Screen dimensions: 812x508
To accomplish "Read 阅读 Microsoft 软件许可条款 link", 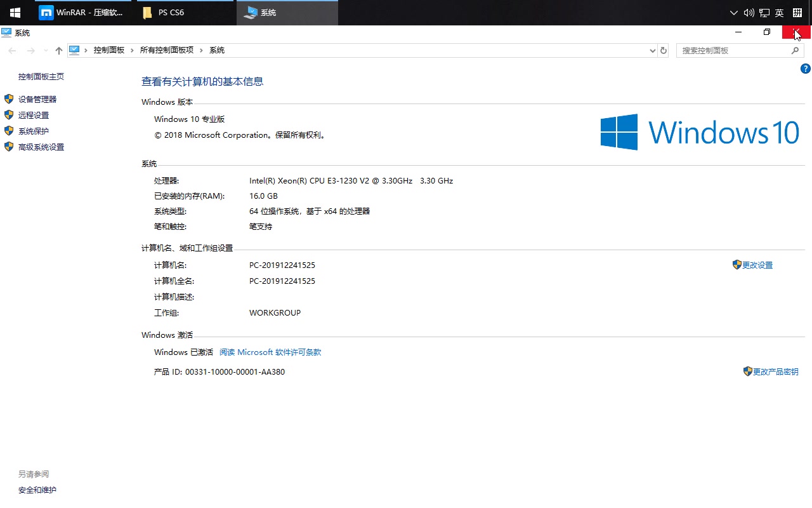I will pyautogui.click(x=270, y=352).
